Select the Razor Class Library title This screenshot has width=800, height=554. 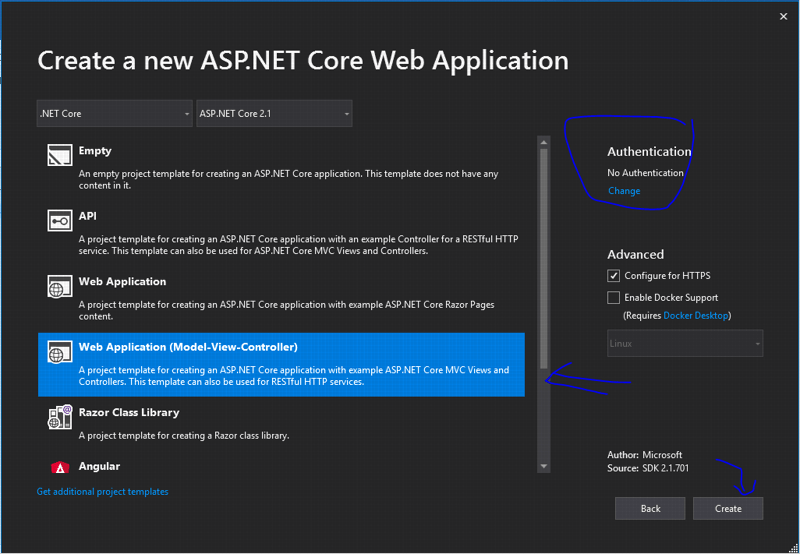point(129,412)
